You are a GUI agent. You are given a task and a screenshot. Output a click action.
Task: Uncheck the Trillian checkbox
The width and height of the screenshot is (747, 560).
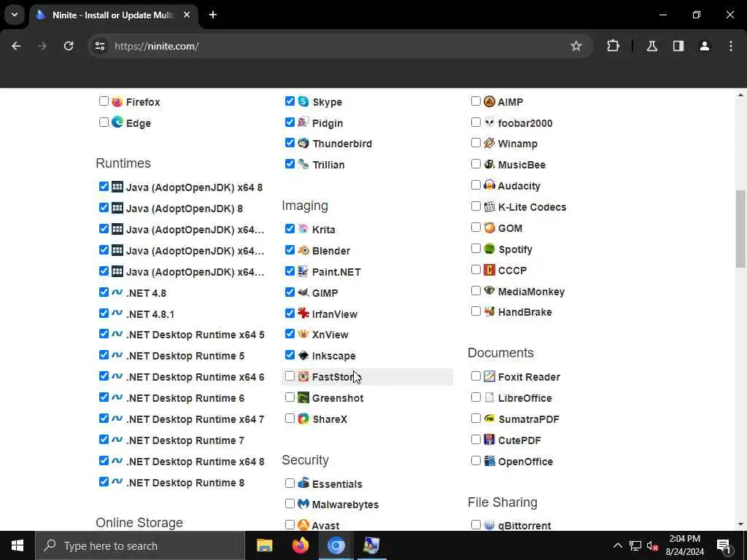point(290,164)
